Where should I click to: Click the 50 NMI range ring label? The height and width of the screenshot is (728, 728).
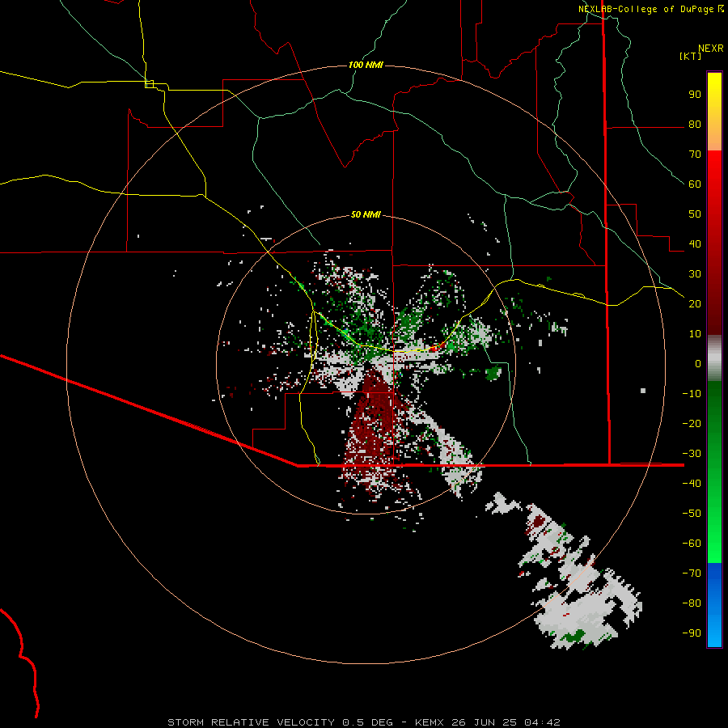(366, 214)
